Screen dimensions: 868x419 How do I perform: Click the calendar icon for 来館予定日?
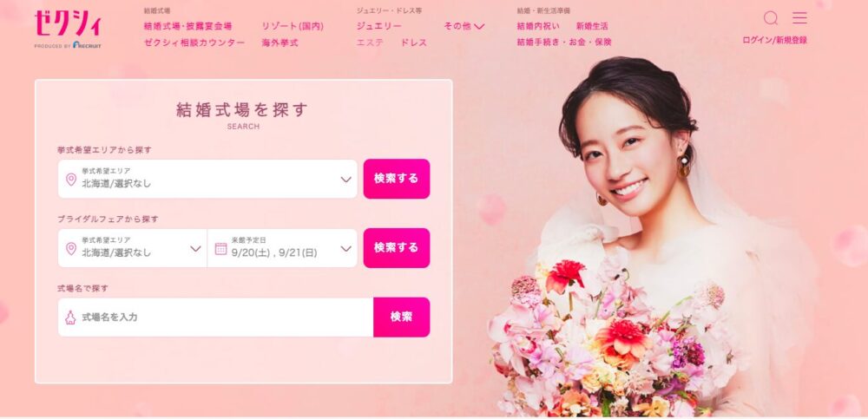[220, 248]
